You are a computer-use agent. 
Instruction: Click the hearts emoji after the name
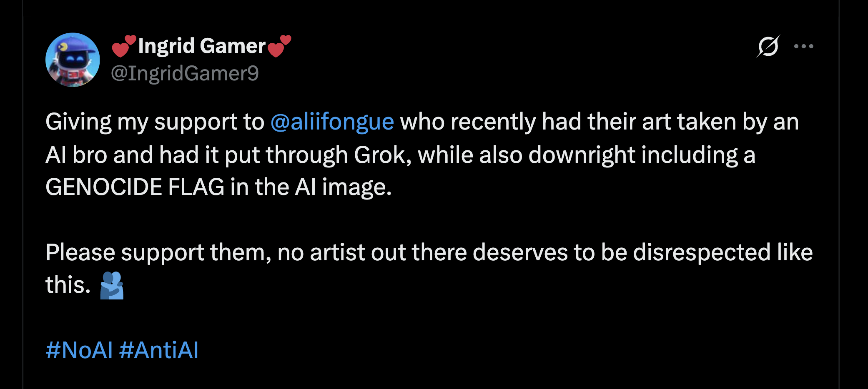tap(279, 46)
